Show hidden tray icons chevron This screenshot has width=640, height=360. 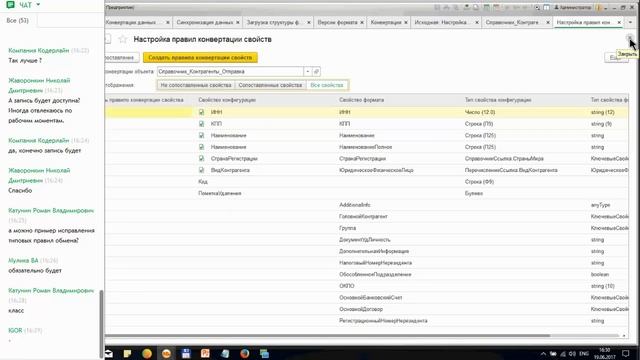coord(543,354)
